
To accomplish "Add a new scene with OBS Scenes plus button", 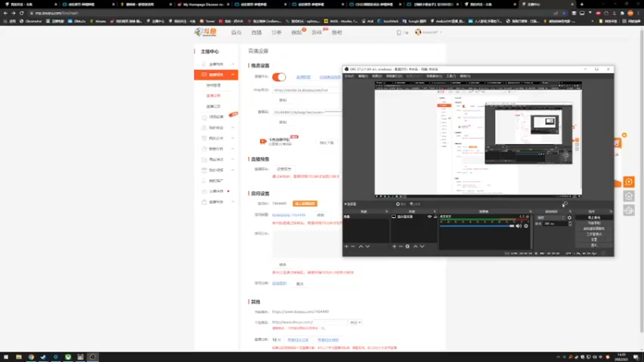I will pyautogui.click(x=346, y=246).
